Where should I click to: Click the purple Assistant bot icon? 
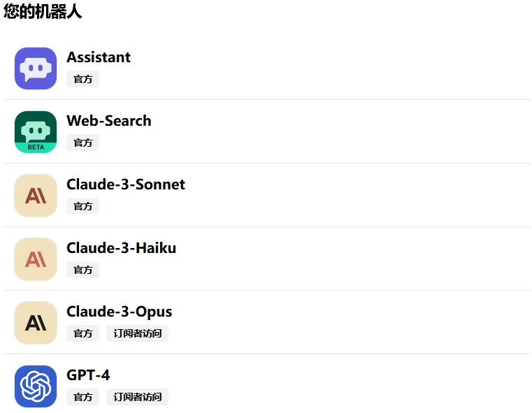[x=36, y=68]
